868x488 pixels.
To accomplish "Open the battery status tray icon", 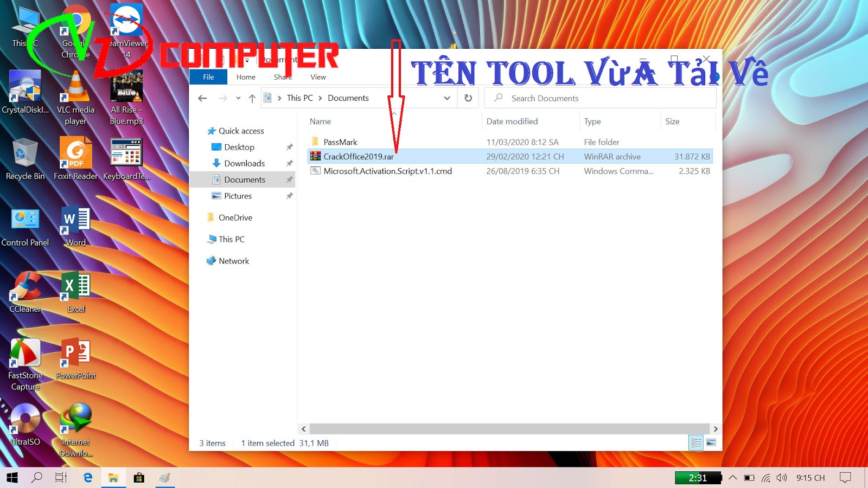I will [x=749, y=478].
